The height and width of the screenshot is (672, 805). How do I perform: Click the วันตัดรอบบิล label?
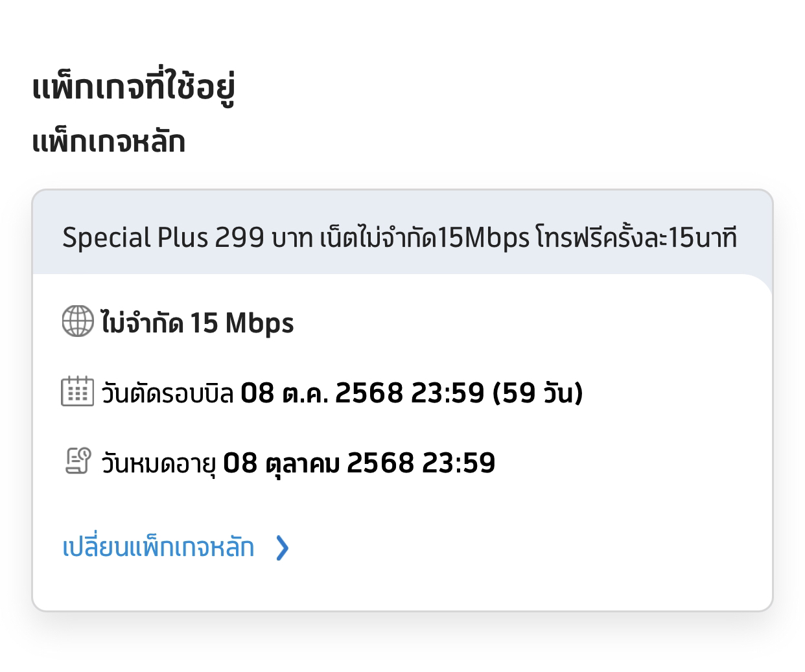[167, 393]
